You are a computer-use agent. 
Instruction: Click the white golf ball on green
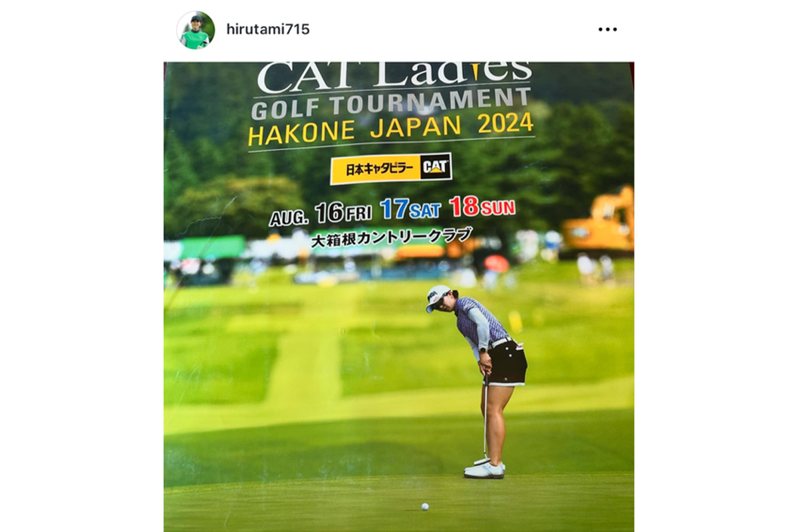[x=424, y=507]
